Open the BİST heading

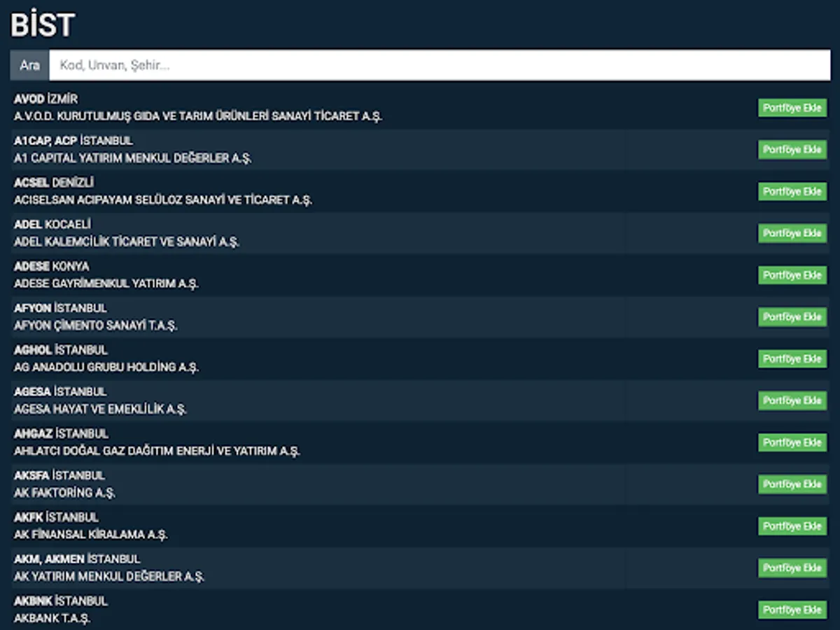click(43, 25)
